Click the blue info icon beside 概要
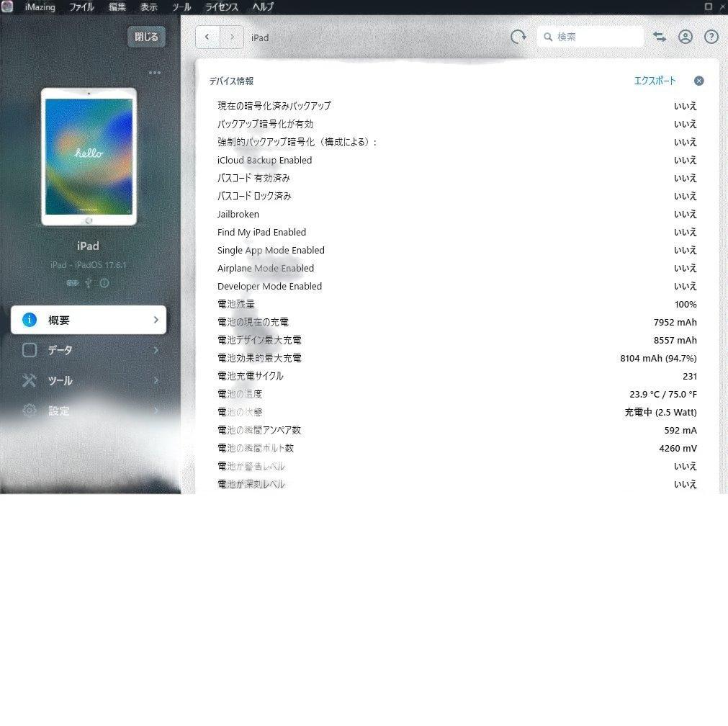Image resolution: width=728 pixels, height=726 pixels. pyautogui.click(x=29, y=320)
